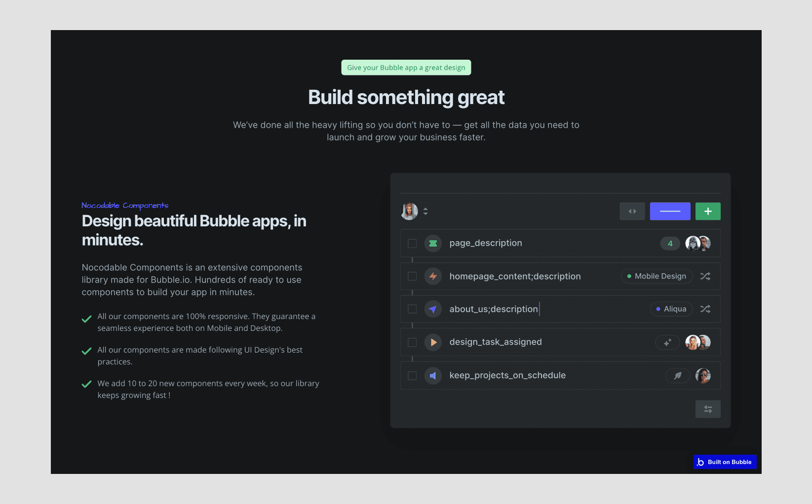The width and height of the screenshot is (812, 504).
Task: Click the speaker icon beside keep_projects_on_schedule
Action: (x=433, y=376)
